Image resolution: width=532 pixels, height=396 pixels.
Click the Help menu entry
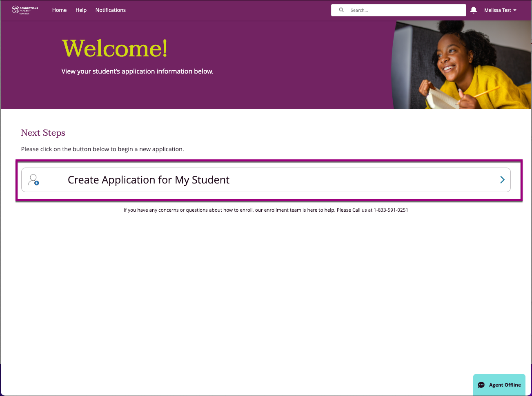(x=81, y=10)
